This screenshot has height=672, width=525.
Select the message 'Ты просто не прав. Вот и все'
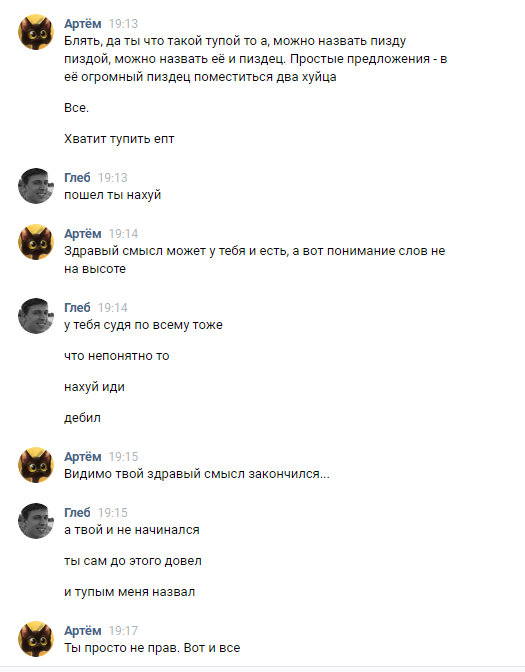point(152,648)
